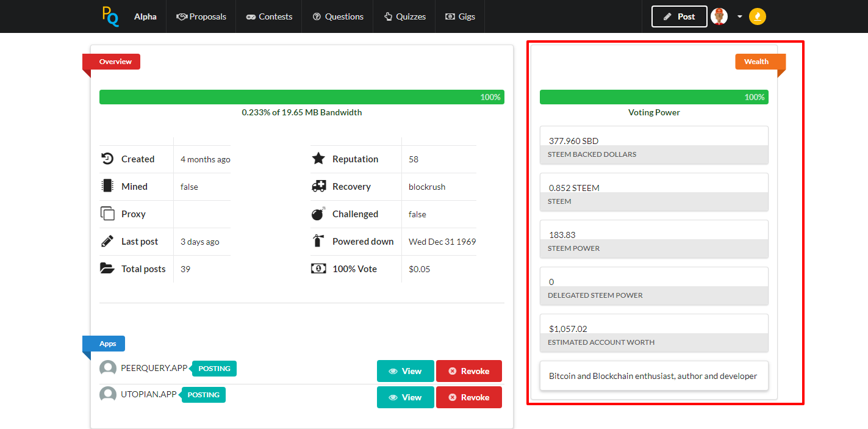Click the Proposals handshake icon
The height and width of the screenshot is (429, 868).
click(182, 16)
